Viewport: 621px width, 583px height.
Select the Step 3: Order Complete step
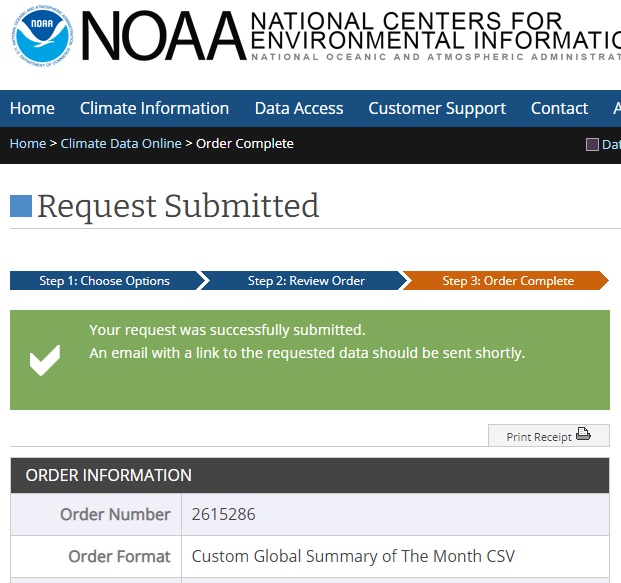click(x=508, y=281)
